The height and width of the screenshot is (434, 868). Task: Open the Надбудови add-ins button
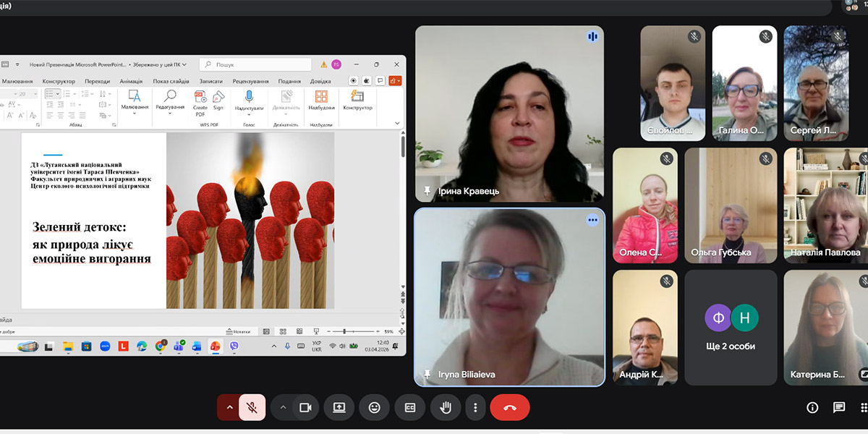[x=322, y=101]
